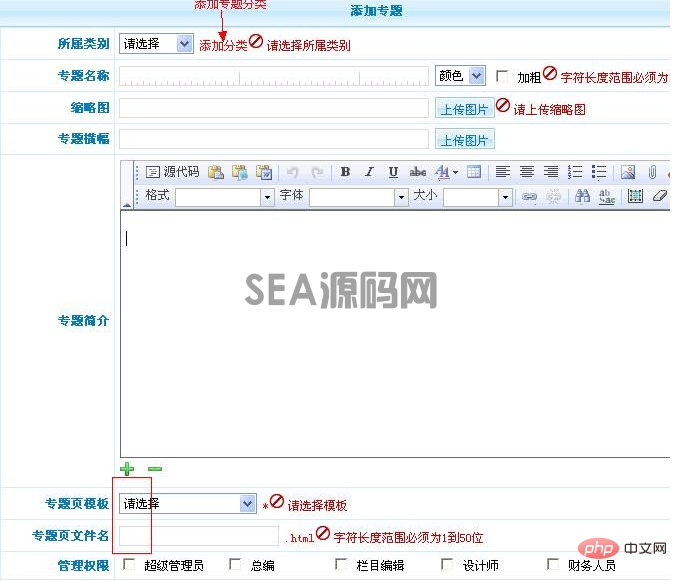Click the Insert image icon
This screenshot has height=581, width=677.
628,172
